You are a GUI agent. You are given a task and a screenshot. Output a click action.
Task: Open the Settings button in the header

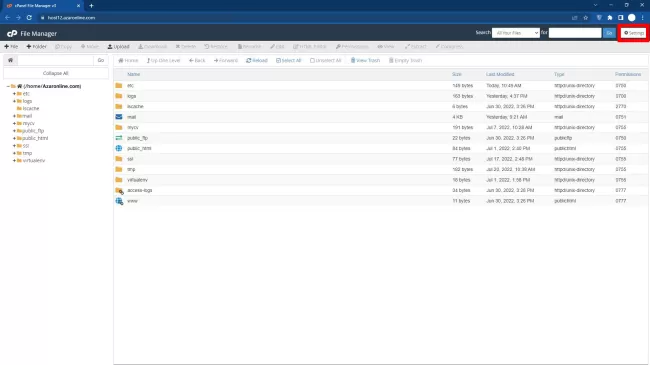633,33
